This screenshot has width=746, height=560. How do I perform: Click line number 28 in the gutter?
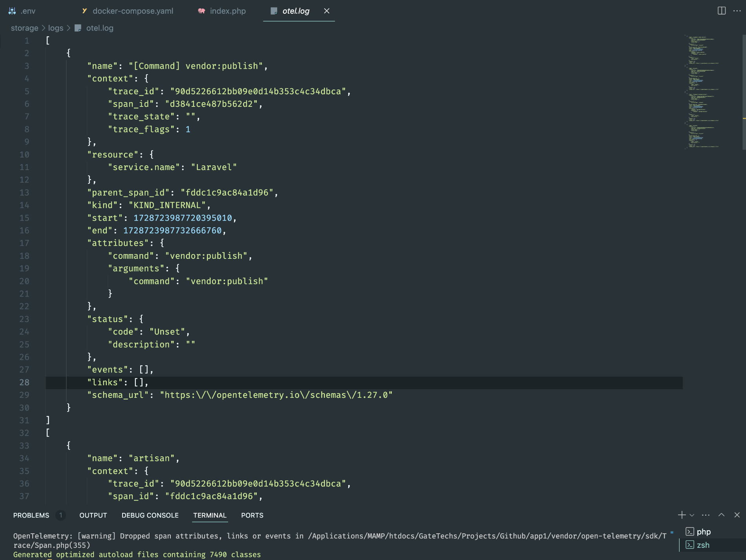[24, 382]
